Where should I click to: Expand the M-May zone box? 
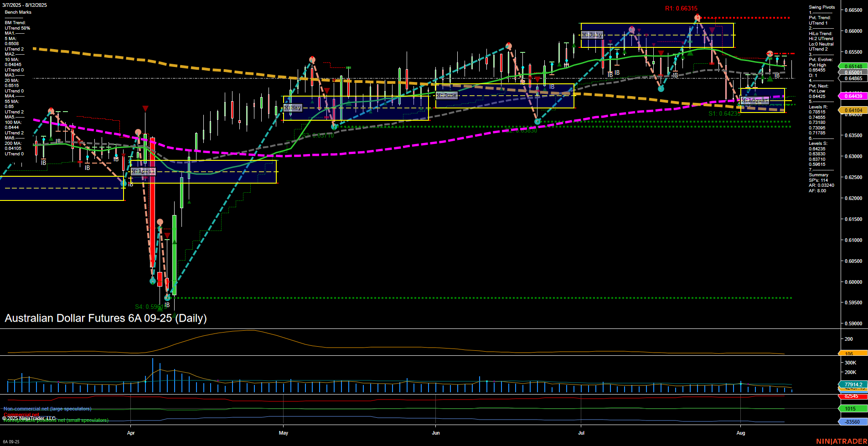point(292,108)
